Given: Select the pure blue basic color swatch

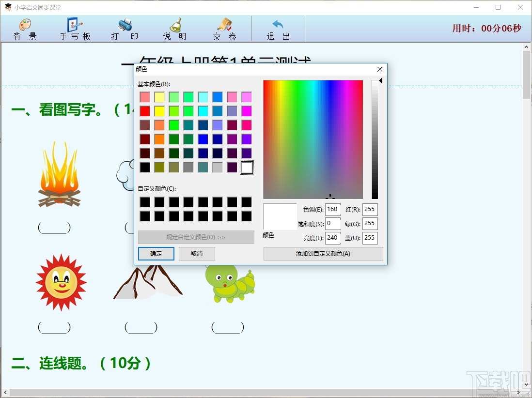Looking at the screenshot, I should (x=203, y=139).
